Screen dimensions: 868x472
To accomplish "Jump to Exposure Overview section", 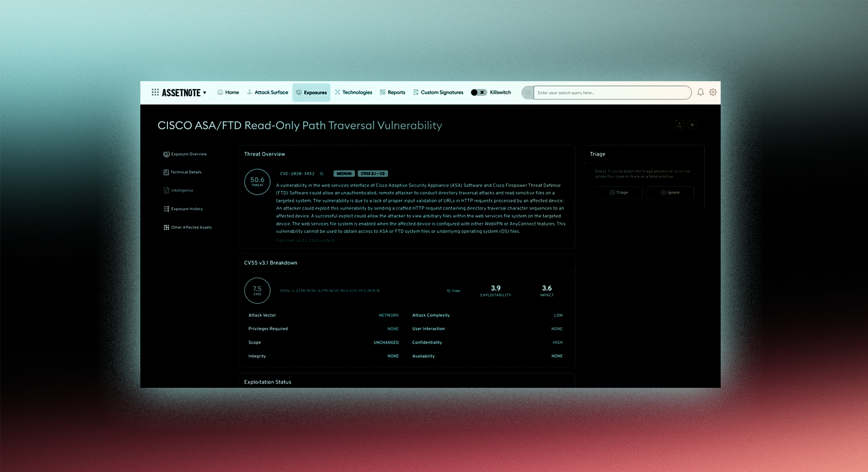I will click(185, 154).
